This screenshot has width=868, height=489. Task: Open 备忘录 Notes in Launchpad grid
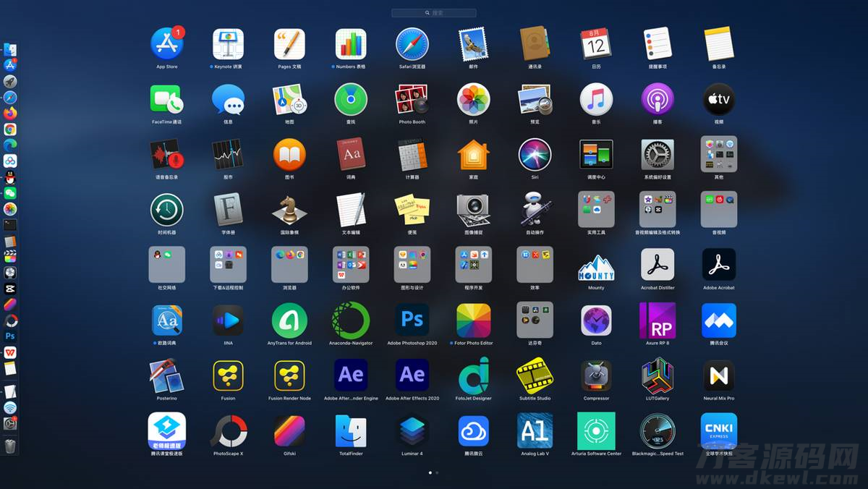click(x=719, y=44)
